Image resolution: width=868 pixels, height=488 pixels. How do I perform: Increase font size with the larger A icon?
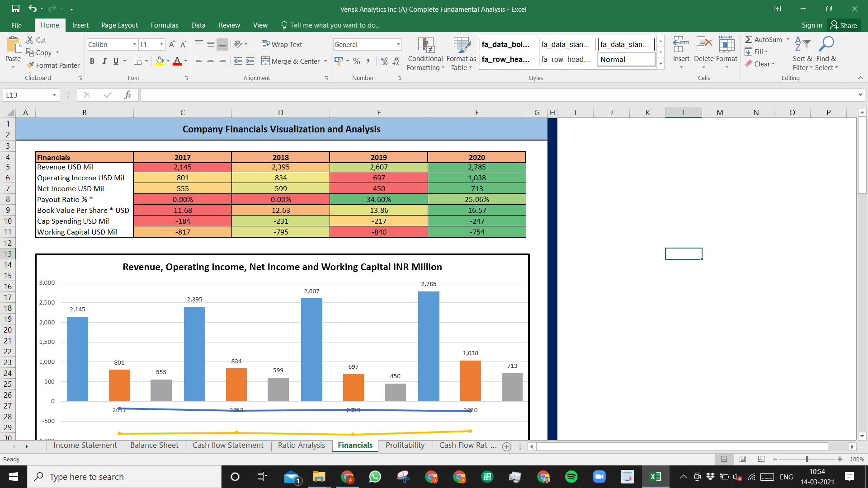[x=172, y=44]
